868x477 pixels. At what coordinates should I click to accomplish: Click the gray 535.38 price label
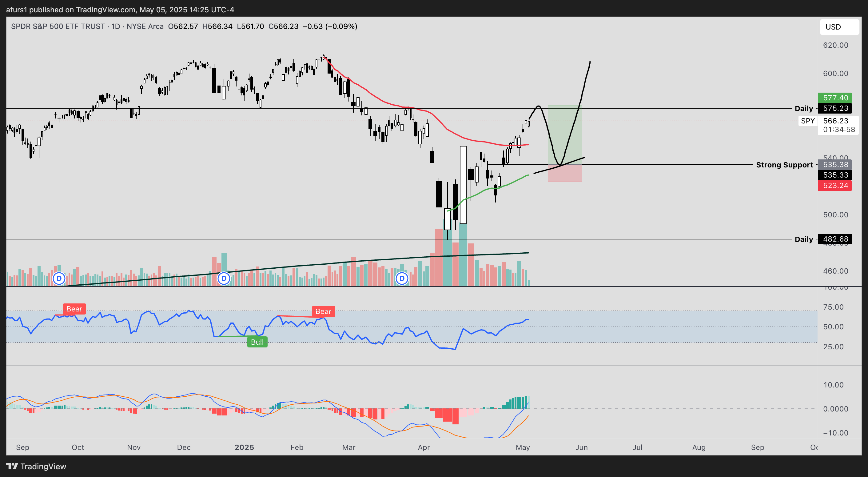coord(835,165)
